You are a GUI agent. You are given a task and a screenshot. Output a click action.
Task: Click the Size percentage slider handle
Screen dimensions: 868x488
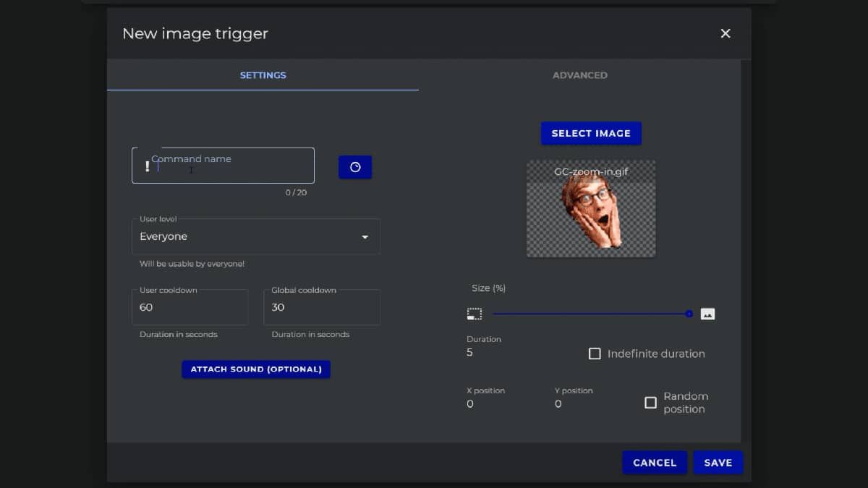click(x=689, y=314)
